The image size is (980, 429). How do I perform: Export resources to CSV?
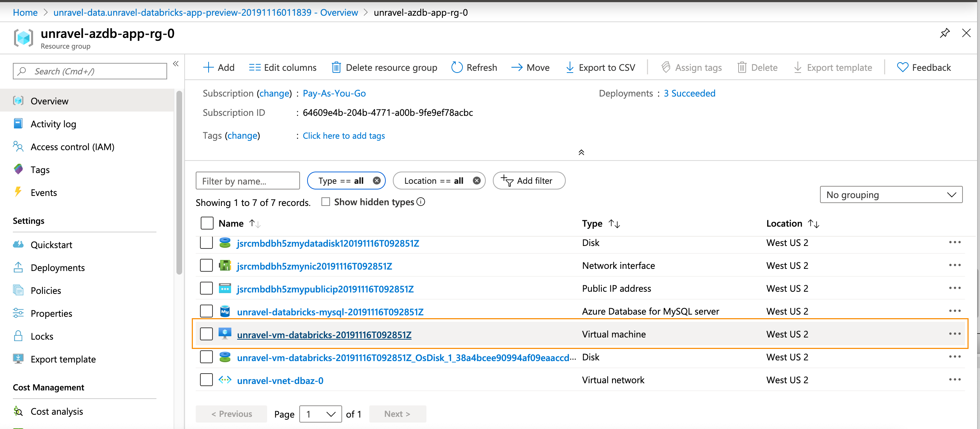tap(600, 67)
